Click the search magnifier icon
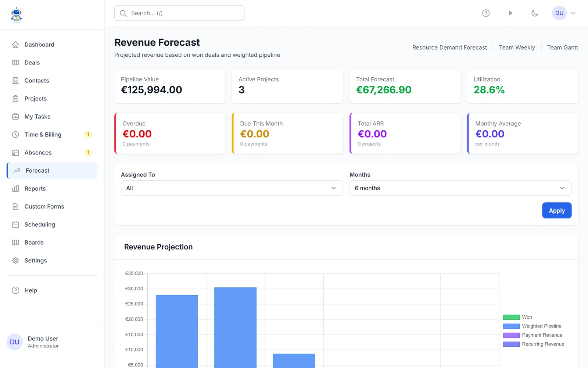 click(123, 13)
